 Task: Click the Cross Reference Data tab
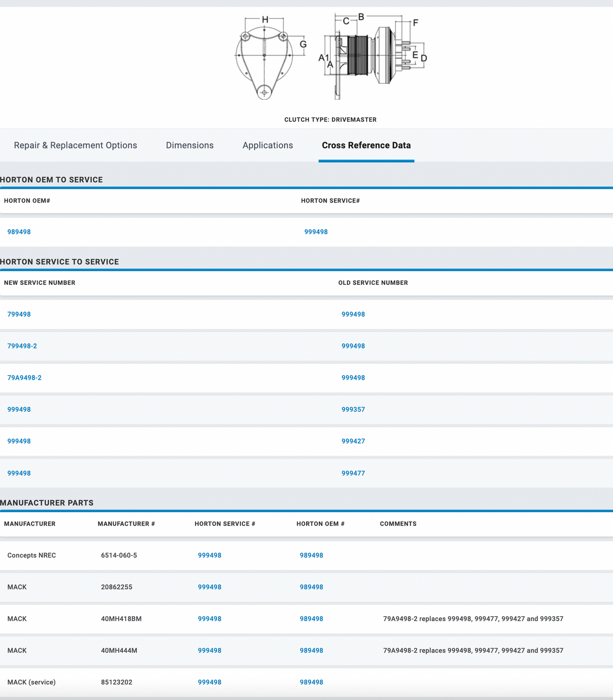(366, 145)
